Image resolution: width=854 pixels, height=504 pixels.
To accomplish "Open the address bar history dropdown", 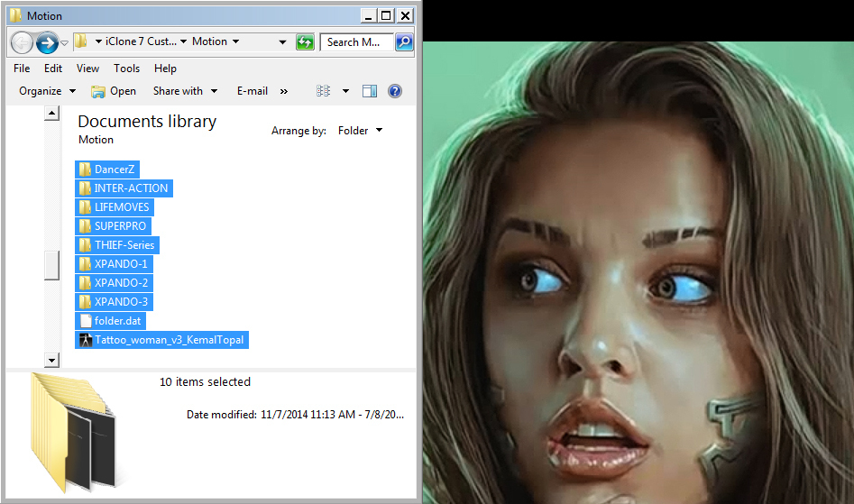I will pos(282,41).
